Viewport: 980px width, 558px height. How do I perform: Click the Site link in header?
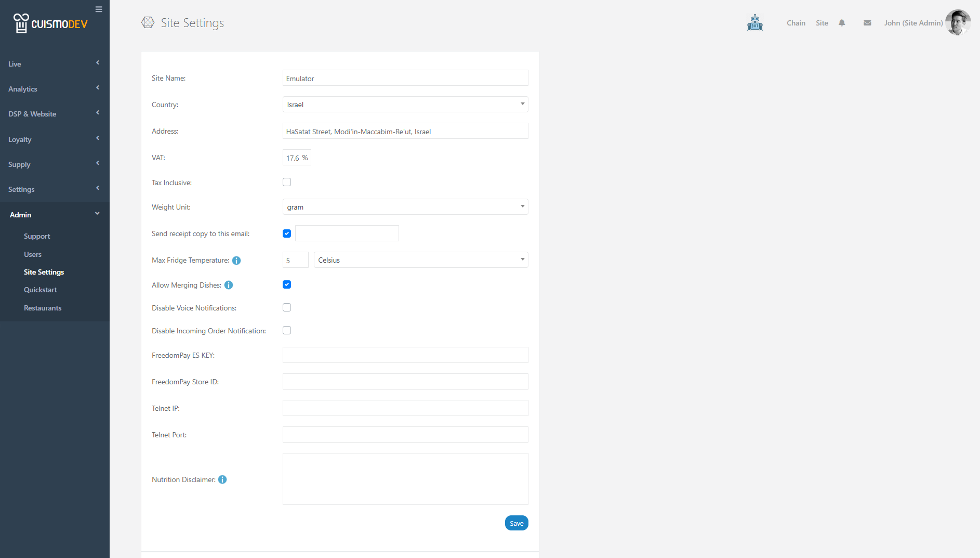822,23
